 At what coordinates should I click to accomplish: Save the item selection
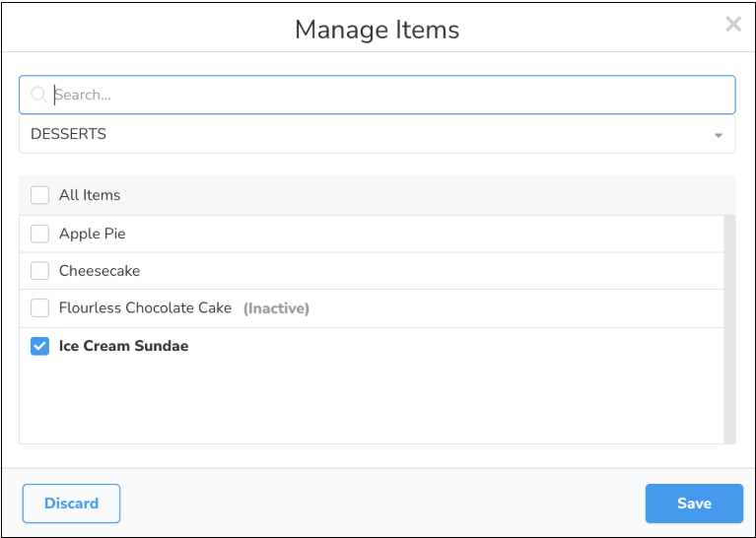[694, 504]
